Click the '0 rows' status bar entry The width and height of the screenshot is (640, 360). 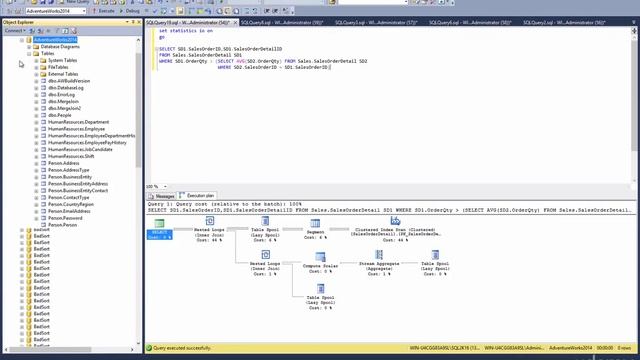[x=624, y=348]
